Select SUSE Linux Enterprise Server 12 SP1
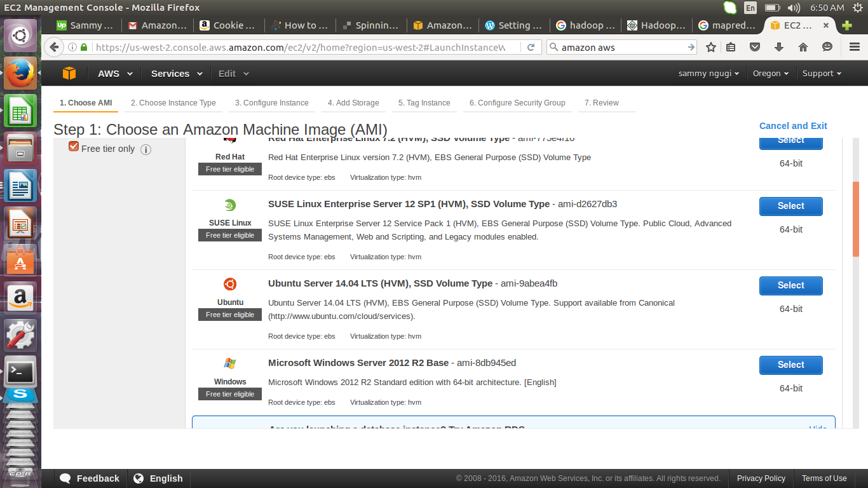 pyautogui.click(x=791, y=206)
